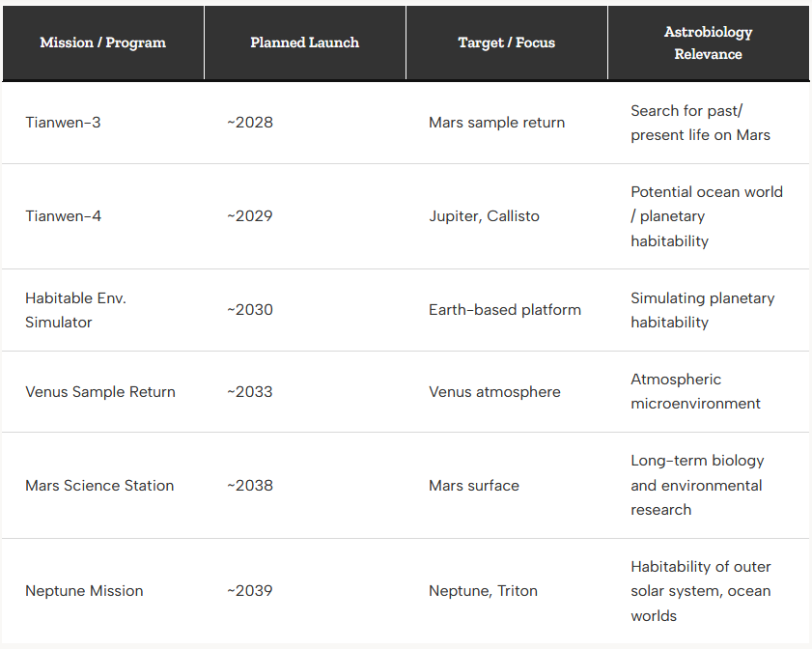Click the Jupiter, Callisto target cell
The height and width of the screenshot is (649, 812).
(507, 216)
